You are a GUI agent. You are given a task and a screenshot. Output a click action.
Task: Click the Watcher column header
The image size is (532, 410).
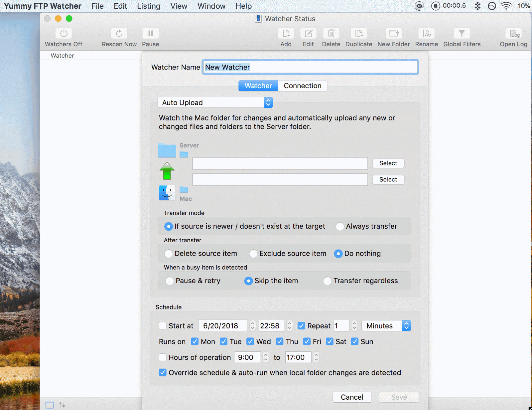(62, 56)
